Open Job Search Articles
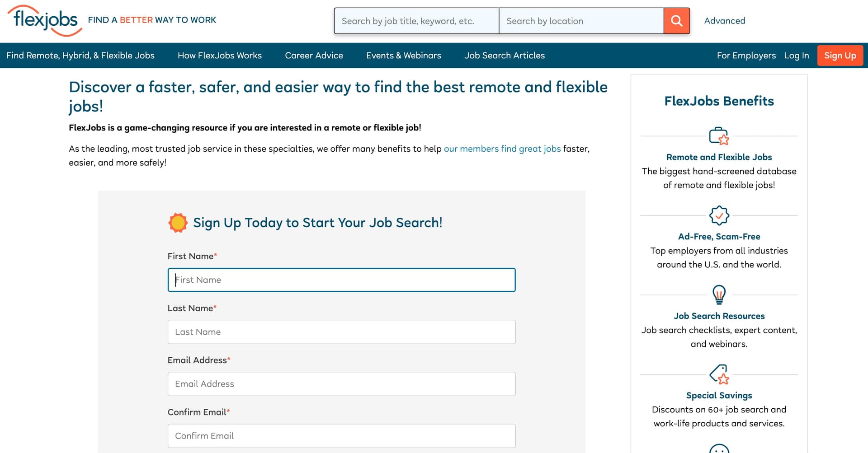This screenshot has height=453, width=868. (x=505, y=55)
